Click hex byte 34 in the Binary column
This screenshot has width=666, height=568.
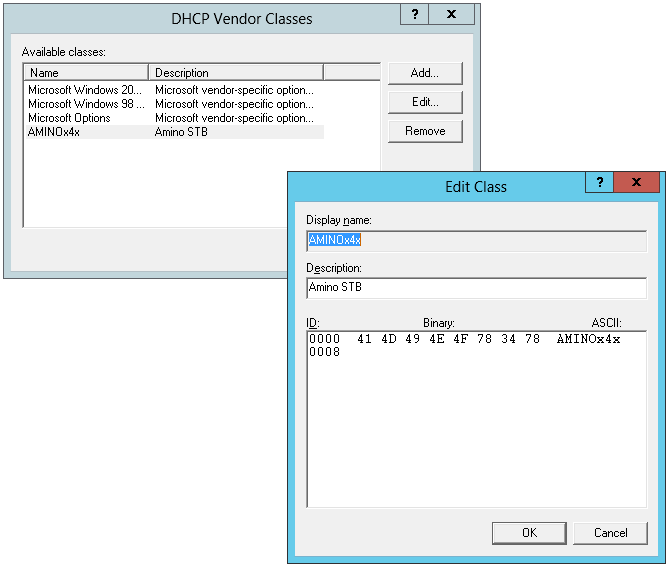pyautogui.click(x=508, y=339)
